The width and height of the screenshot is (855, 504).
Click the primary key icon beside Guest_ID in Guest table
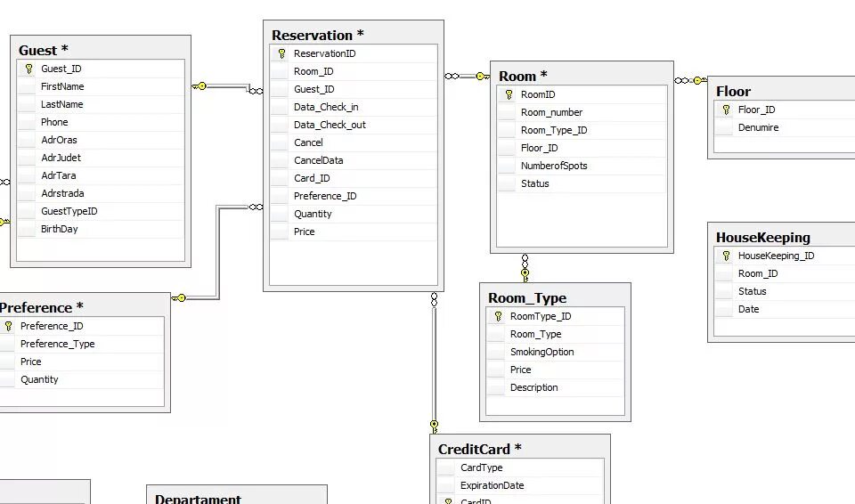pos(28,69)
